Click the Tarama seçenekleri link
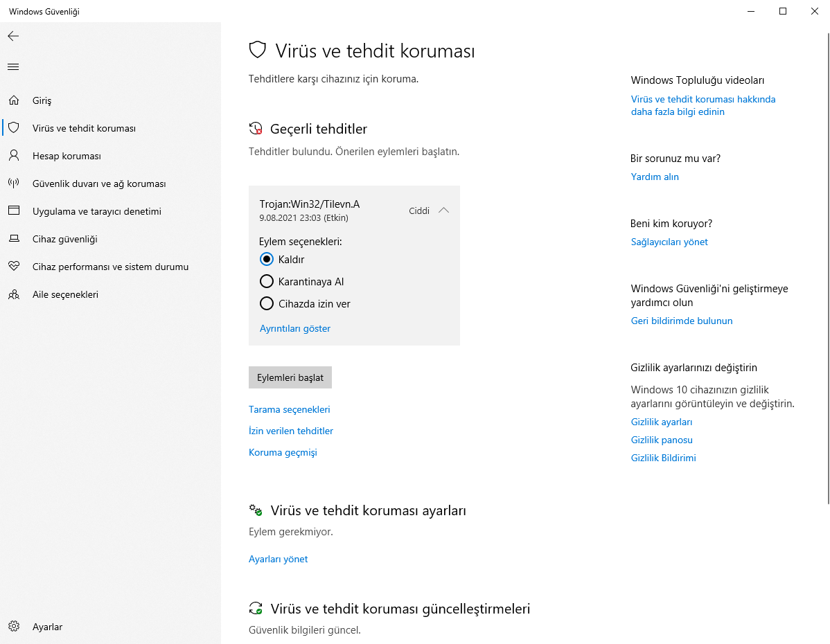Viewport: 830px width, 644px height. pos(289,409)
